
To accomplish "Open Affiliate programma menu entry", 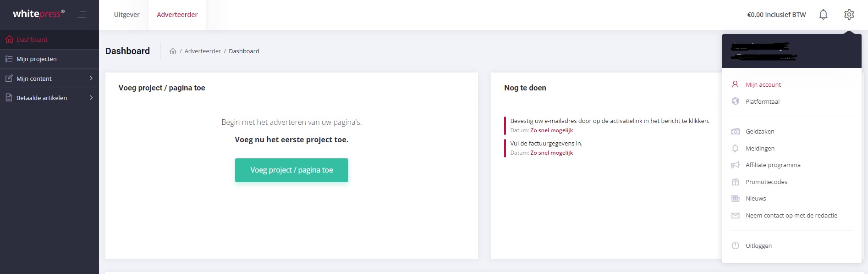I will coord(773,165).
